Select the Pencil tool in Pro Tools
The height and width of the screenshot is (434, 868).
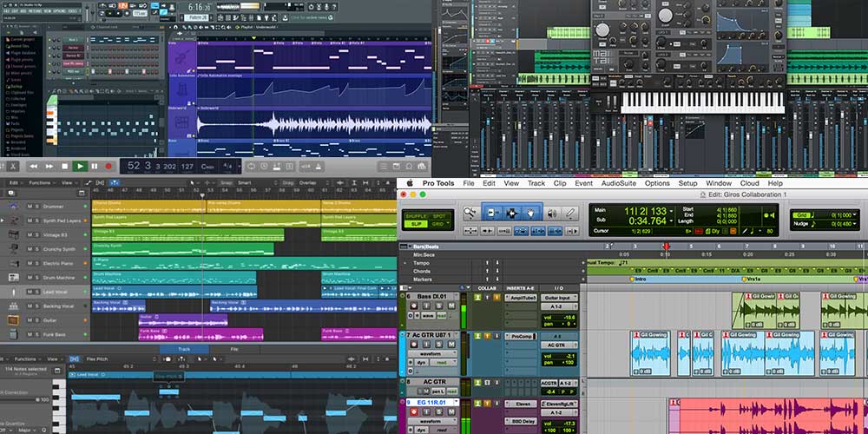click(x=570, y=213)
